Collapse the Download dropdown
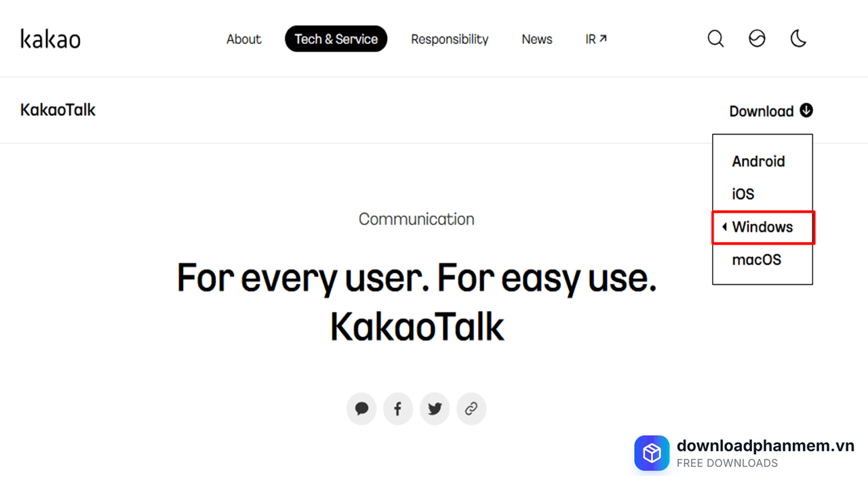 [761, 111]
